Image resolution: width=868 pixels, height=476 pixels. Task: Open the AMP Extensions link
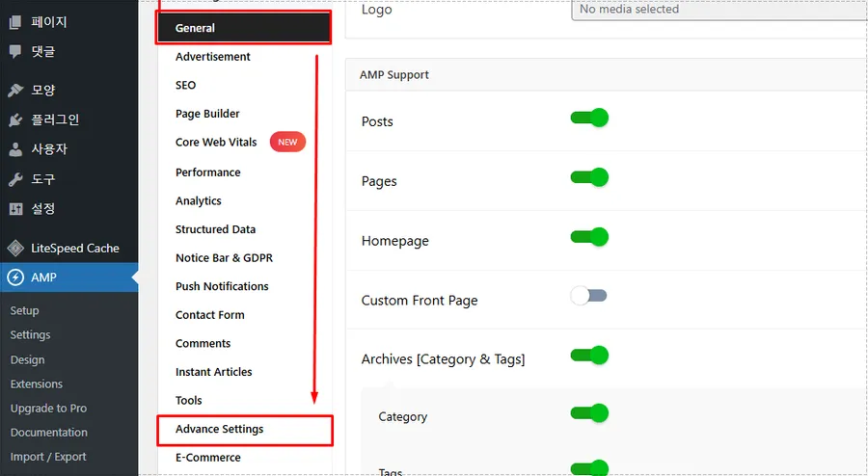click(x=36, y=384)
